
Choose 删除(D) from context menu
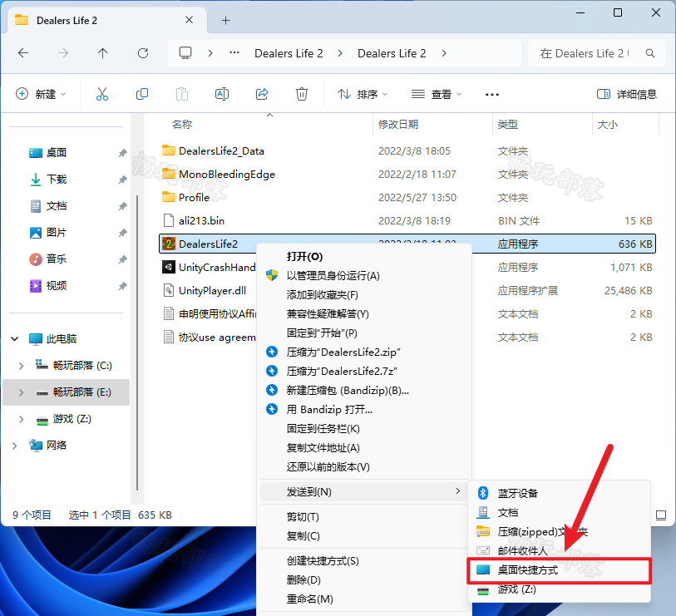(x=364, y=579)
